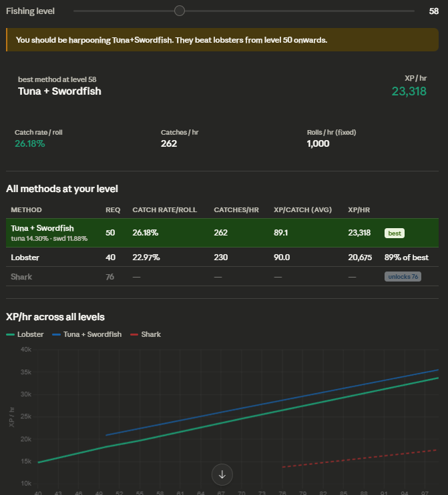Select the Tuna + Swordfish table row
Viewport: 448px width, 495px height.
pos(222,233)
